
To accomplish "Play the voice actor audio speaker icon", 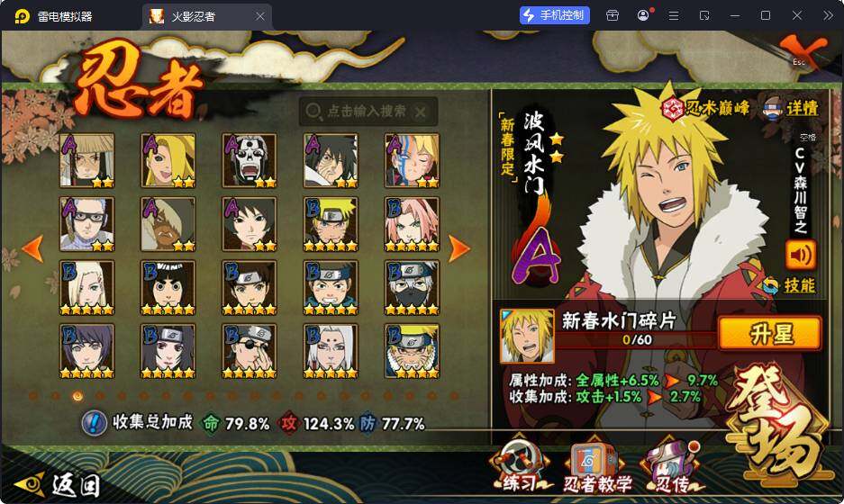I will 801,255.
